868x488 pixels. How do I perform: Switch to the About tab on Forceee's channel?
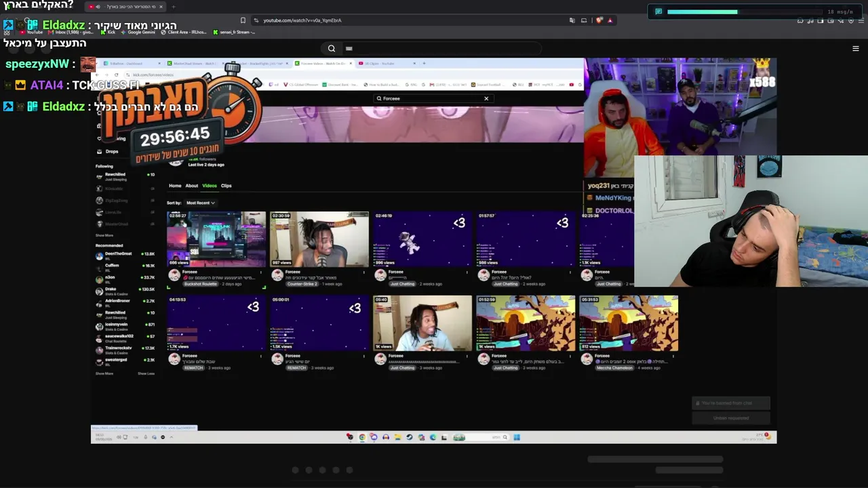click(x=192, y=186)
